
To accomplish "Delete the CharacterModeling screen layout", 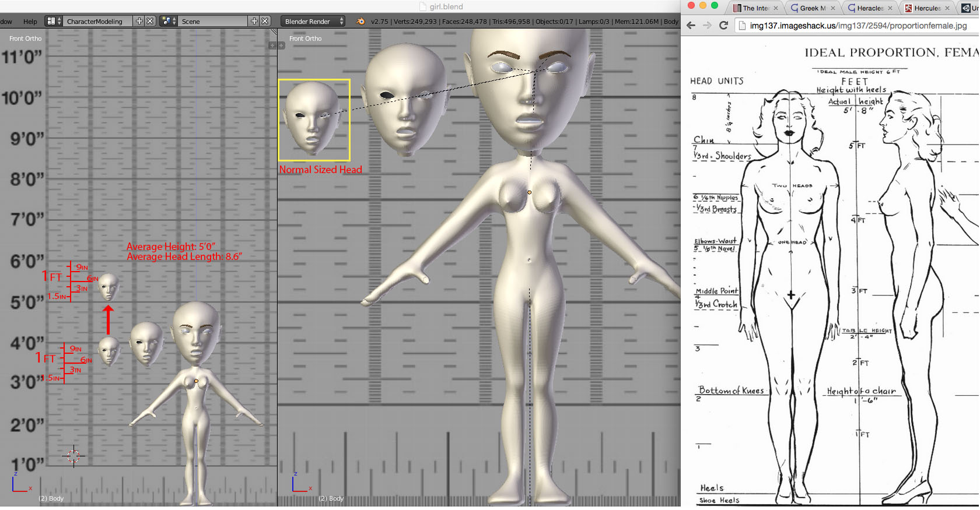I will (150, 21).
